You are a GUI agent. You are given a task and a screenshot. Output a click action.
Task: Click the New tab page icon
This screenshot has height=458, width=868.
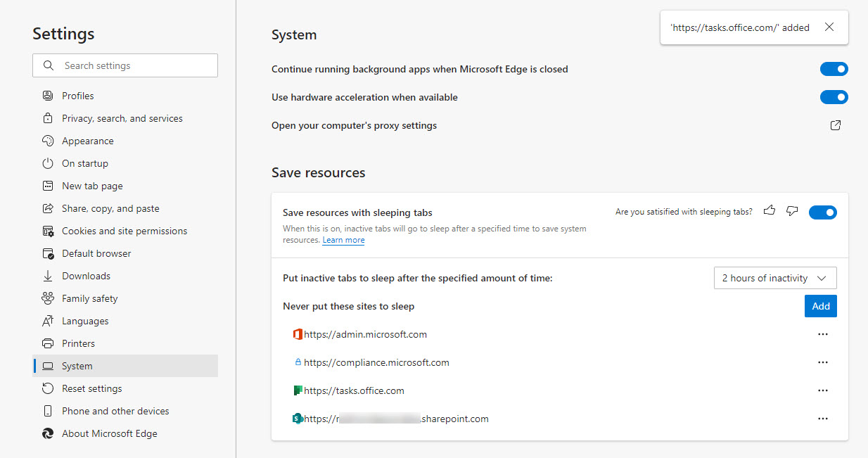48,186
